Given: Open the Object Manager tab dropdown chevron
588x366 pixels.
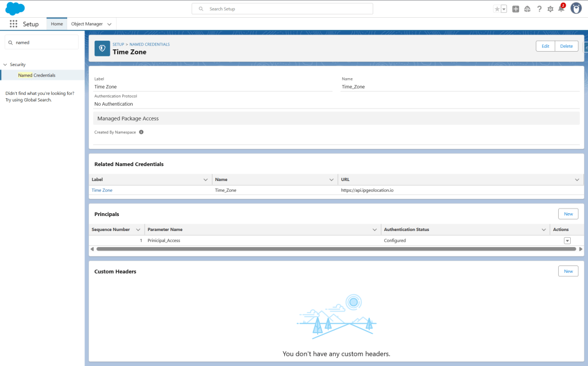Looking at the screenshot, I should click(109, 24).
